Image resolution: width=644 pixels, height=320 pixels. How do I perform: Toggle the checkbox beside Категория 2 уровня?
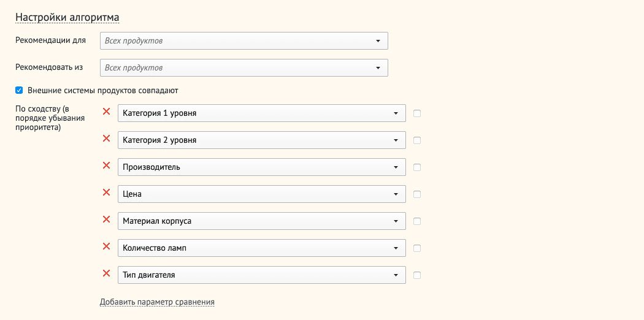tap(417, 140)
